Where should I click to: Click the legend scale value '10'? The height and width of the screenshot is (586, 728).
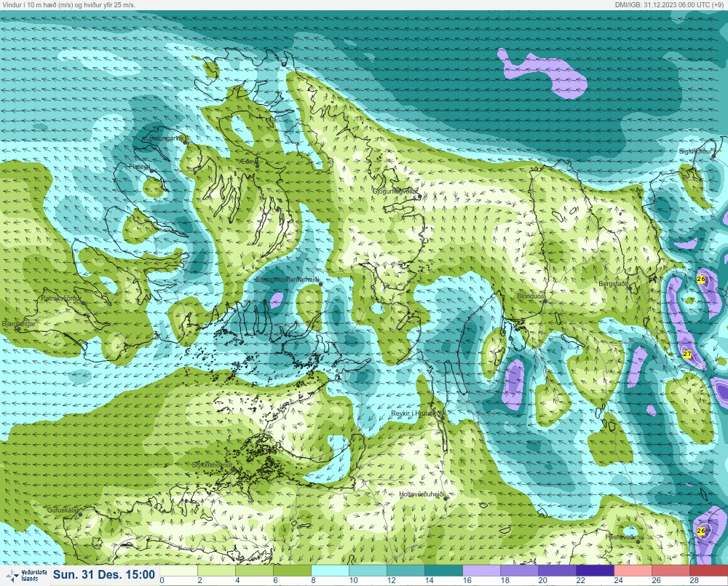point(354,580)
